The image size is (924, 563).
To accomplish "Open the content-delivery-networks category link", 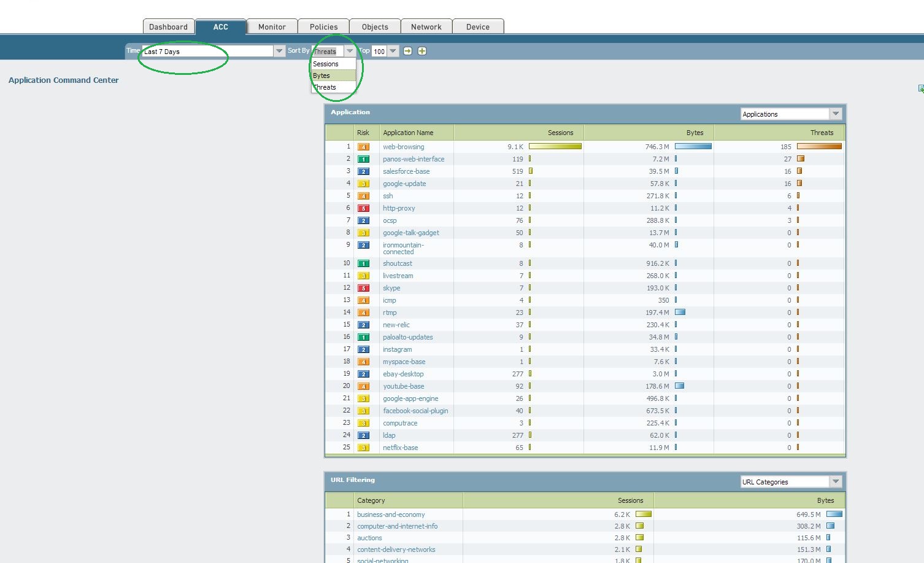I will coord(396,549).
